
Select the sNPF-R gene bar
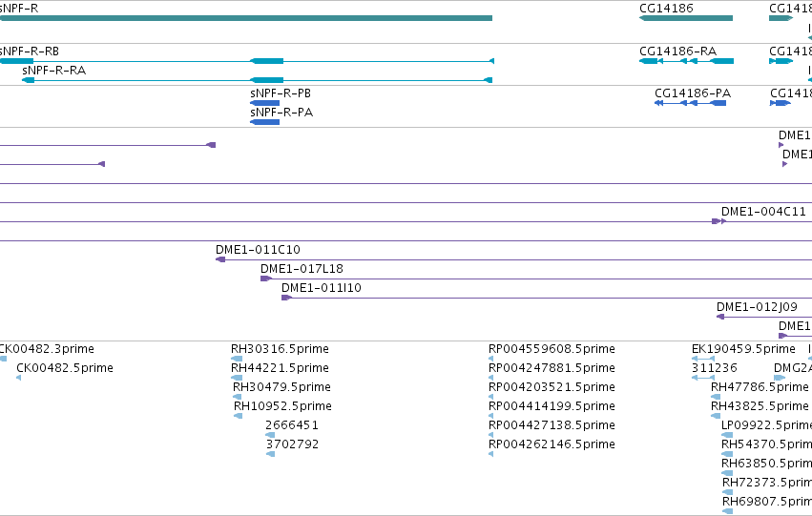(246, 18)
